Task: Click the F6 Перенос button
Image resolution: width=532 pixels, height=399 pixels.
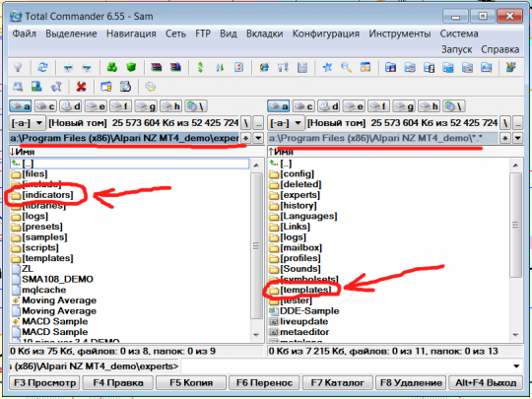Action: (264, 383)
